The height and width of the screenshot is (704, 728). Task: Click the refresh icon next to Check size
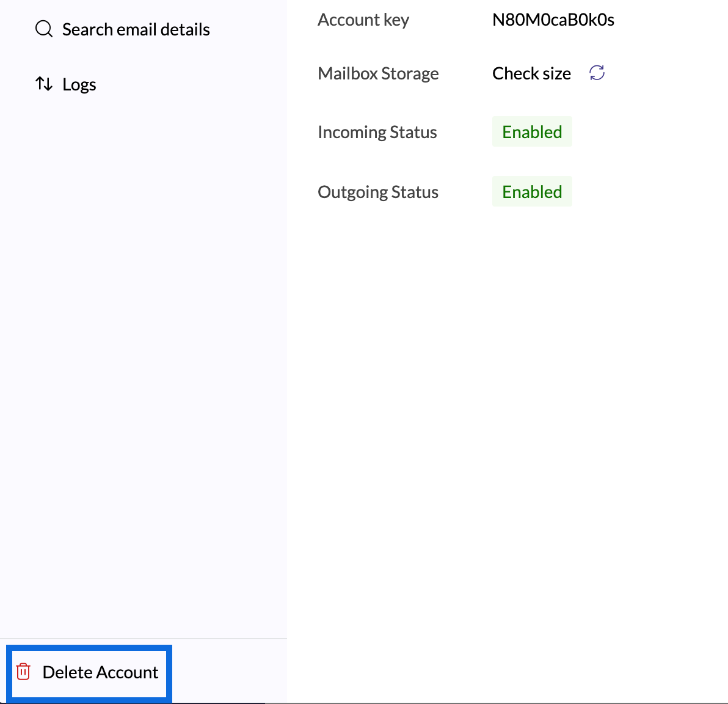pos(597,73)
